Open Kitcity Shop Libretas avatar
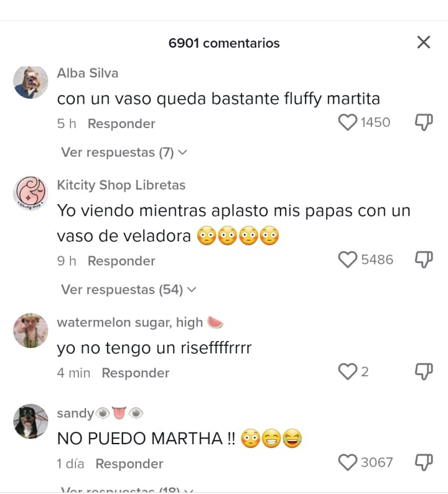 click(30, 193)
